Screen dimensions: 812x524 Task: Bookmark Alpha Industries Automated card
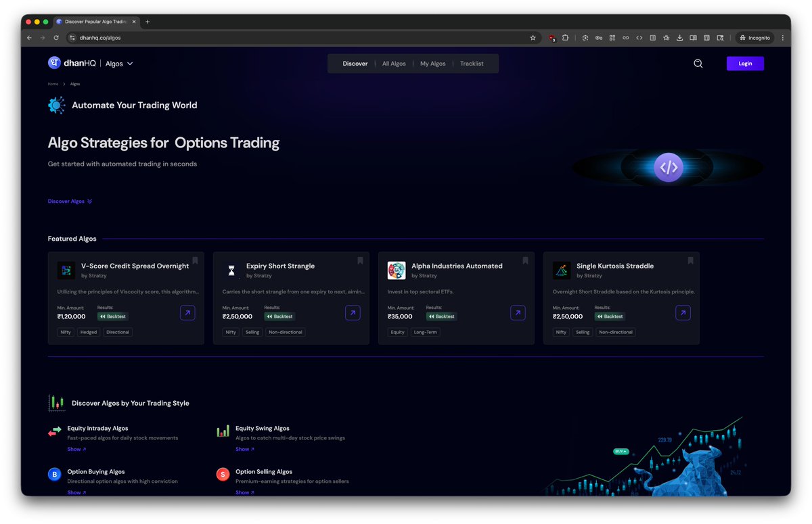pos(525,260)
